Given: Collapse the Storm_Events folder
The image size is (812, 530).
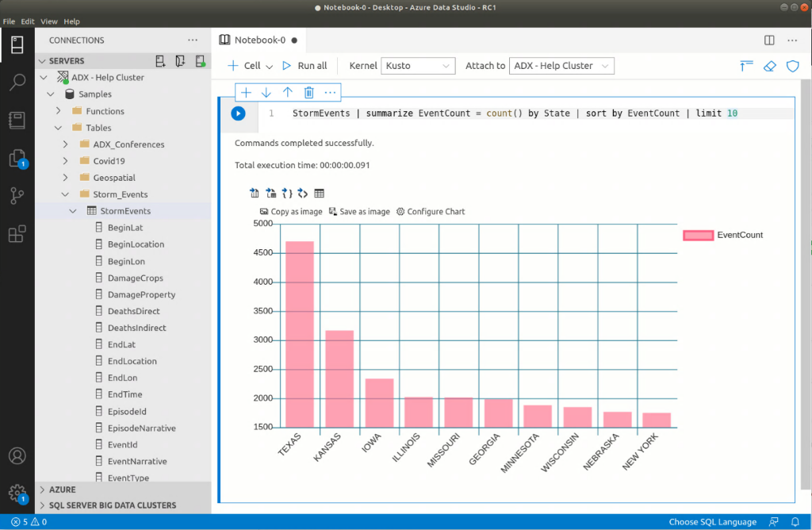Looking at the screenshot, I should click(65, 194).
